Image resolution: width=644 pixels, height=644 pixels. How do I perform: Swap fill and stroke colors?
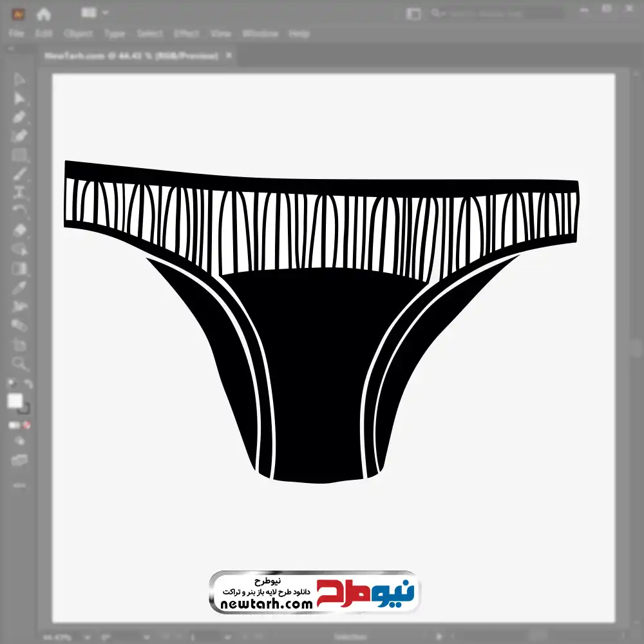tap(28, 384)
